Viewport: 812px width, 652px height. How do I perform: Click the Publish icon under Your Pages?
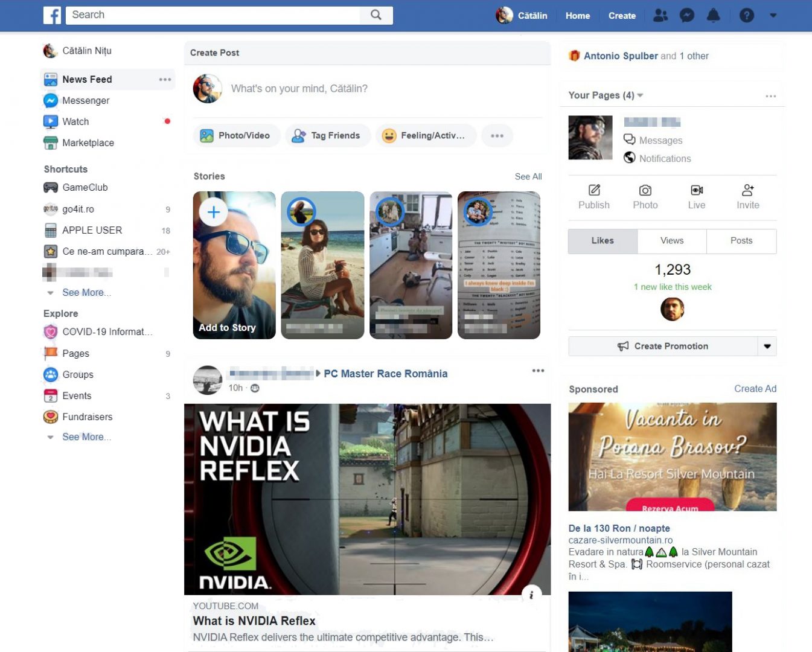tap(594, 197)
